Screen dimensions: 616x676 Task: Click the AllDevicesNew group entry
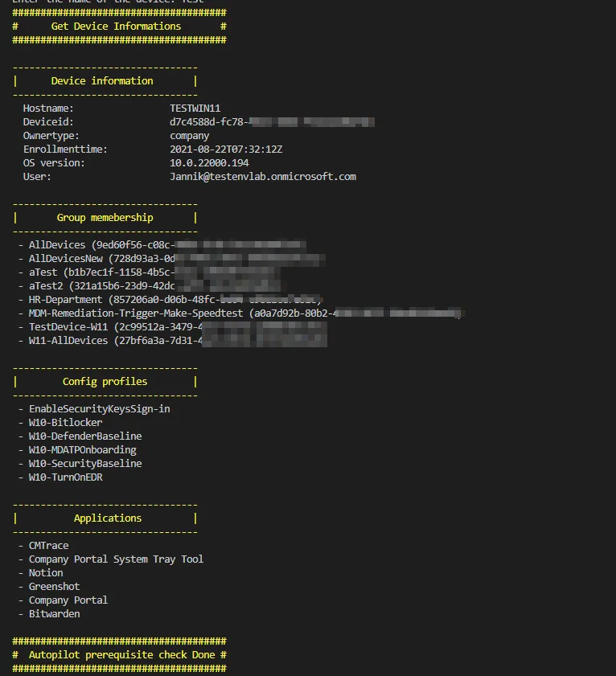pyautogui.click(x=171, y=259)
